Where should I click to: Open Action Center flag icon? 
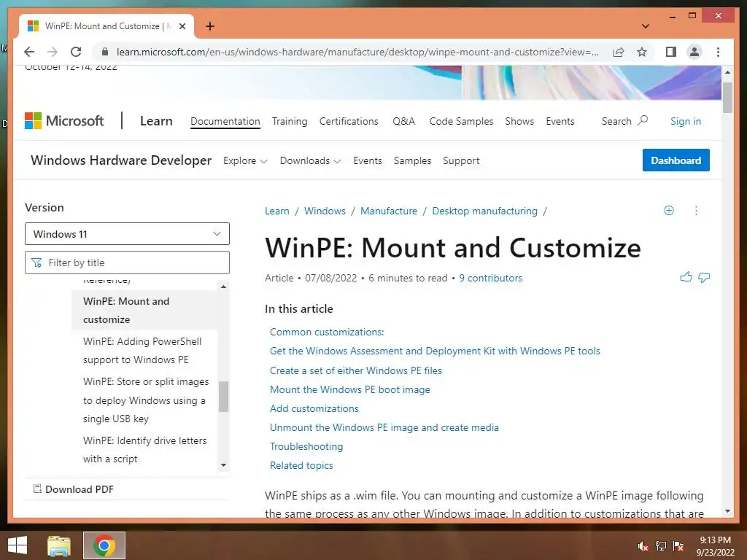(678, 546)
